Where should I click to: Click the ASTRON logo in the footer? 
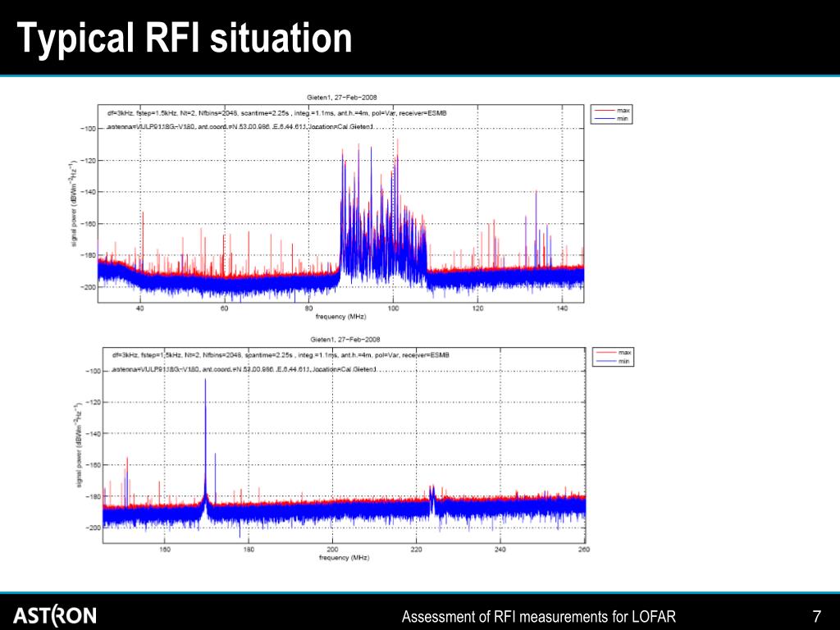tap(55, 616)
